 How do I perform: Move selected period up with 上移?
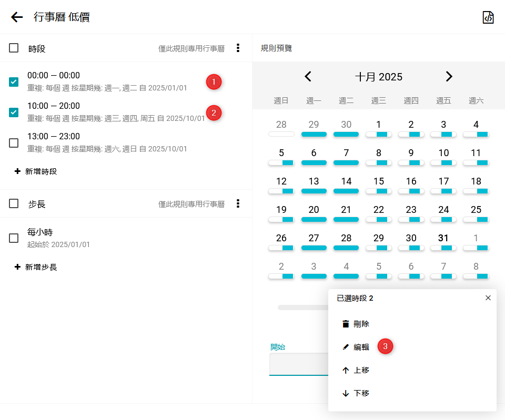pyautogui.click(x=356, y=370)
